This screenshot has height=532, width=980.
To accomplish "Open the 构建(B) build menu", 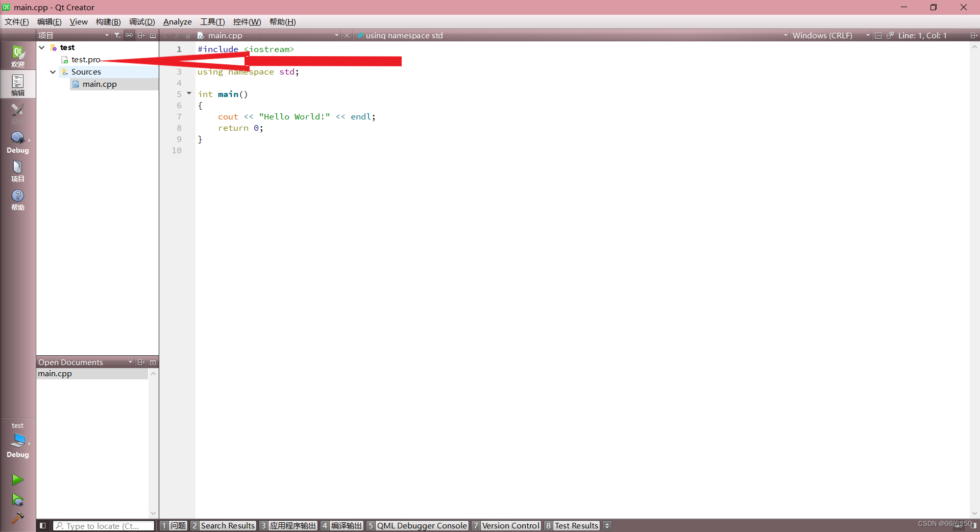I will 108,21.
